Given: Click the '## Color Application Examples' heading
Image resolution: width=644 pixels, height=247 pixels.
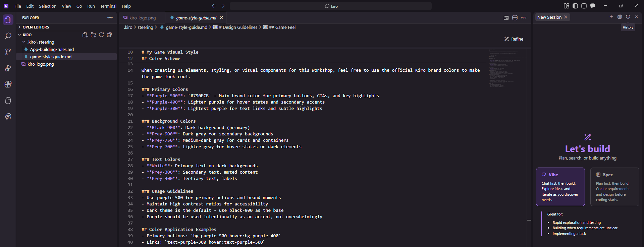Looking at the screenshot, I should pos(179,229).
